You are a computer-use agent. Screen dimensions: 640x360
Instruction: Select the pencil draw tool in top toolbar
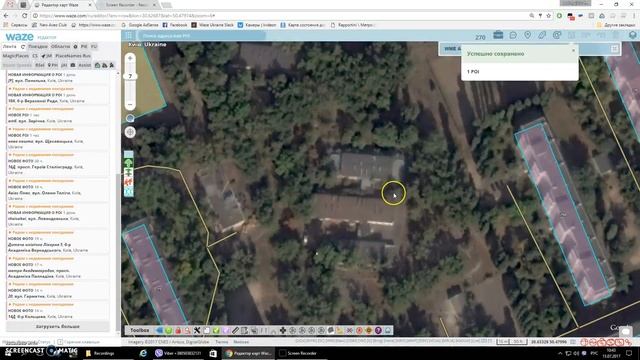click(542, 36)
